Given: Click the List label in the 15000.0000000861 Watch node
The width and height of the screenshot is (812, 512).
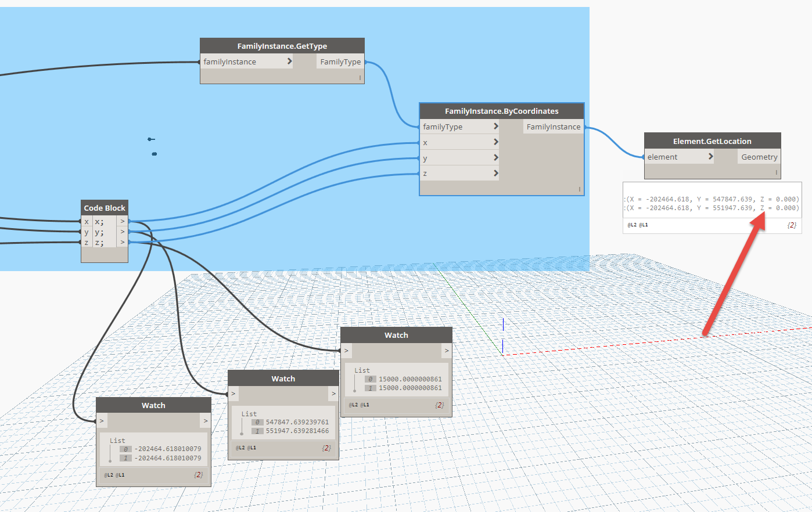Looking at the screenshot, I should click(x=362, y=370).
